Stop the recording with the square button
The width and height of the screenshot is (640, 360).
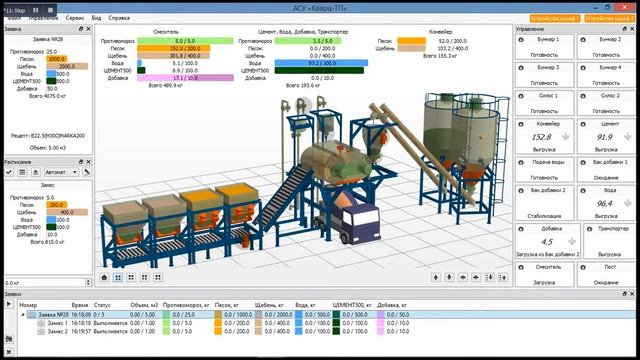click(x=50, y=10)
